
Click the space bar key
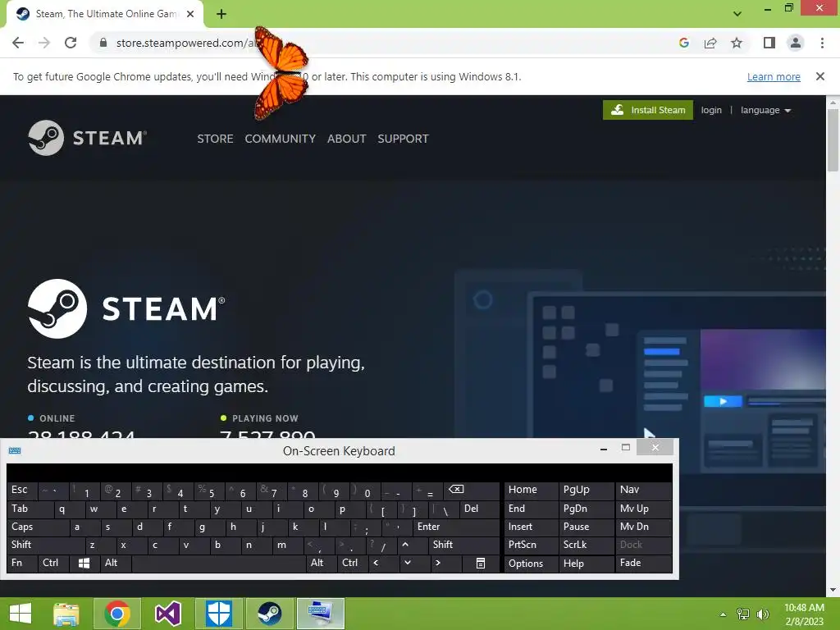[218, 564]
